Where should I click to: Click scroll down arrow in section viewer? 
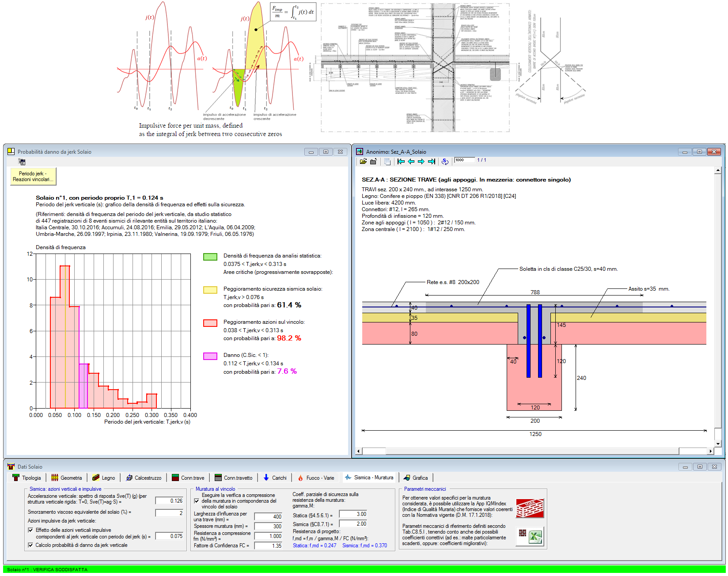(x=718, y=444)
